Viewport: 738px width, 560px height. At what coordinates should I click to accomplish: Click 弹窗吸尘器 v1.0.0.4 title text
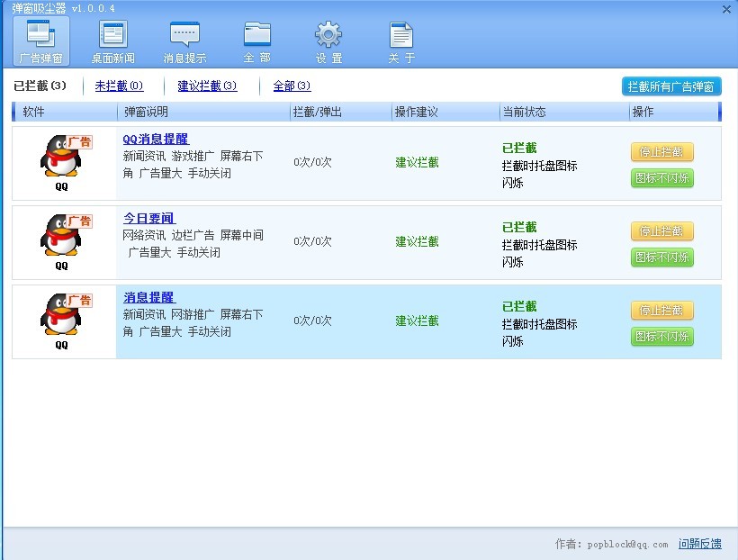click(x=63, y=8)
